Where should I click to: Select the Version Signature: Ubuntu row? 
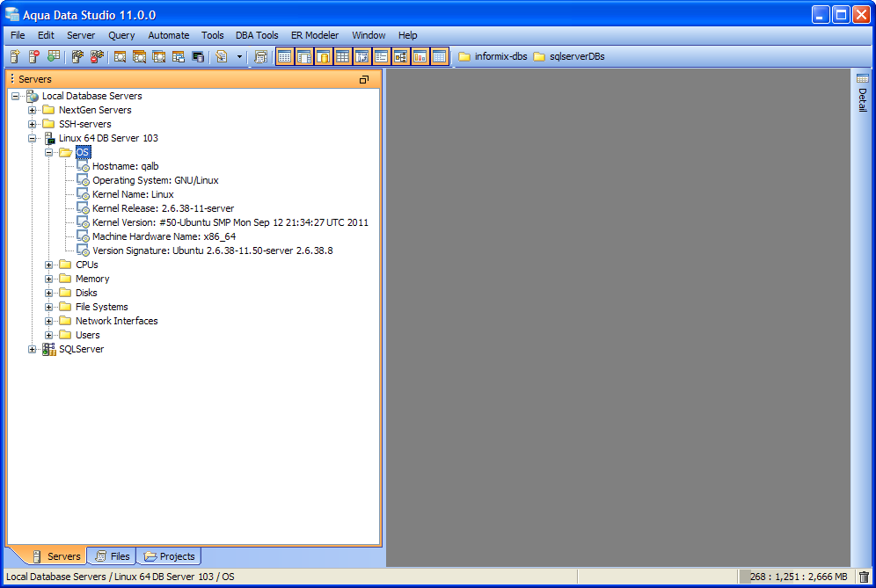tap(212, 250)
